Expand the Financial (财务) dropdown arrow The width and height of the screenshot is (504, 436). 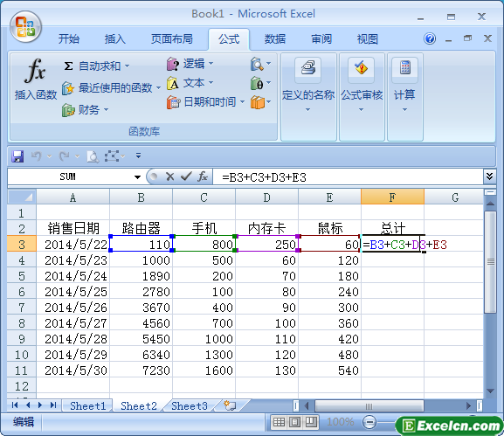pos(106,110)
